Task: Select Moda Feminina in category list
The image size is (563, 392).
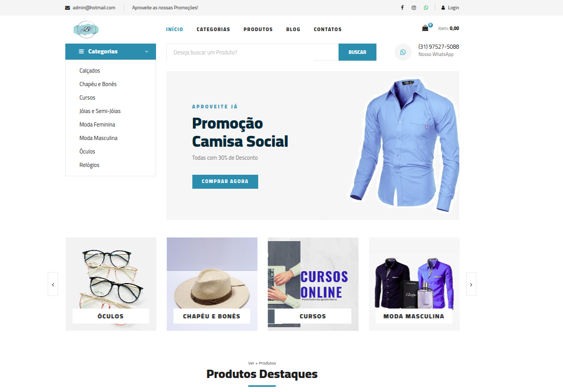Action: pyautogui.click(x=97, y=124)
